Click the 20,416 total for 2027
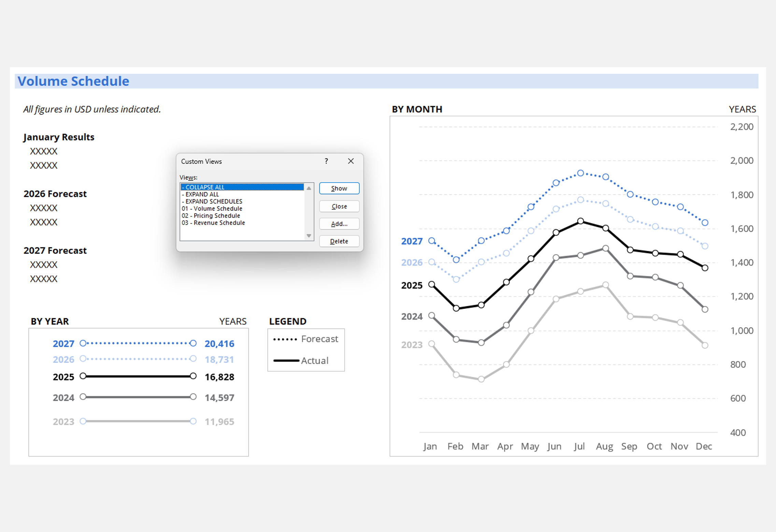The image size is (776, 532). pyautogui.click(x=219, y=344)
